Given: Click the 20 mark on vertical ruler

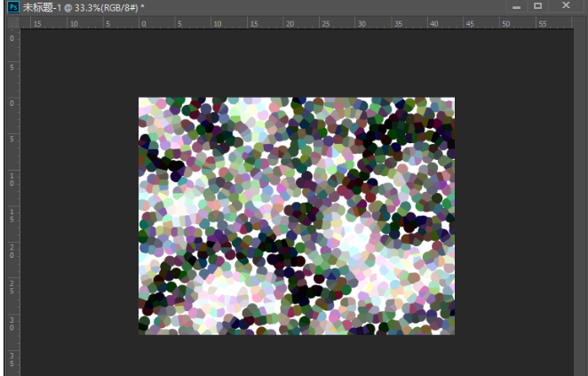Looking at the screenshot, I should click(x=12, y=251).
